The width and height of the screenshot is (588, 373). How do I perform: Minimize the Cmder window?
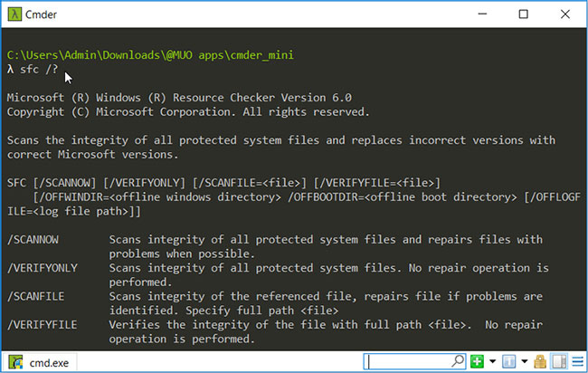coord(482,14)
